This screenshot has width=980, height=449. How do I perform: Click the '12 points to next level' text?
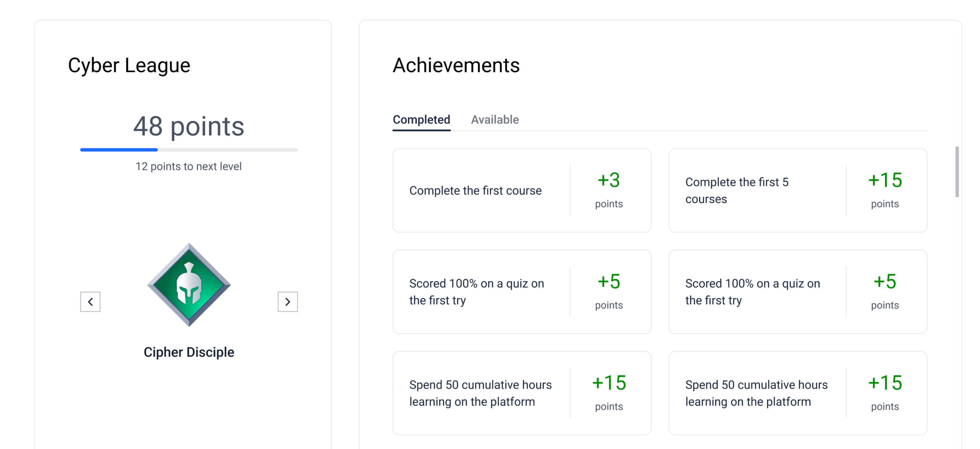coord(189,166)
